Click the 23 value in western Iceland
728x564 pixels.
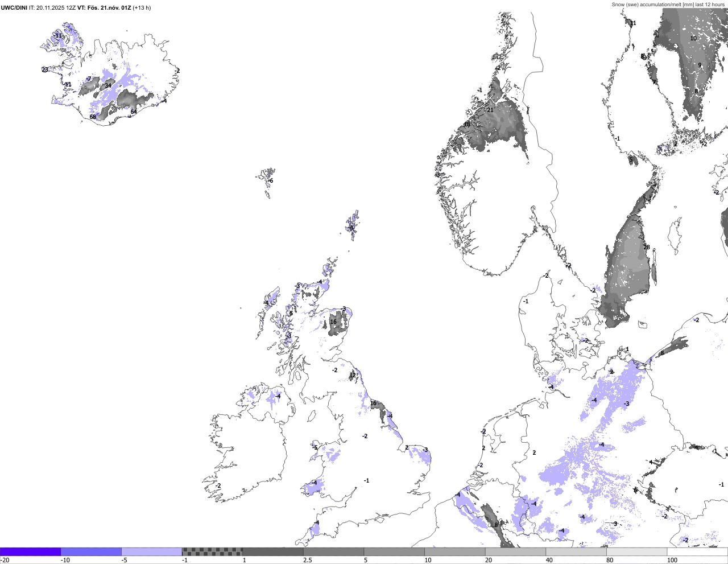tap(45, 70)
